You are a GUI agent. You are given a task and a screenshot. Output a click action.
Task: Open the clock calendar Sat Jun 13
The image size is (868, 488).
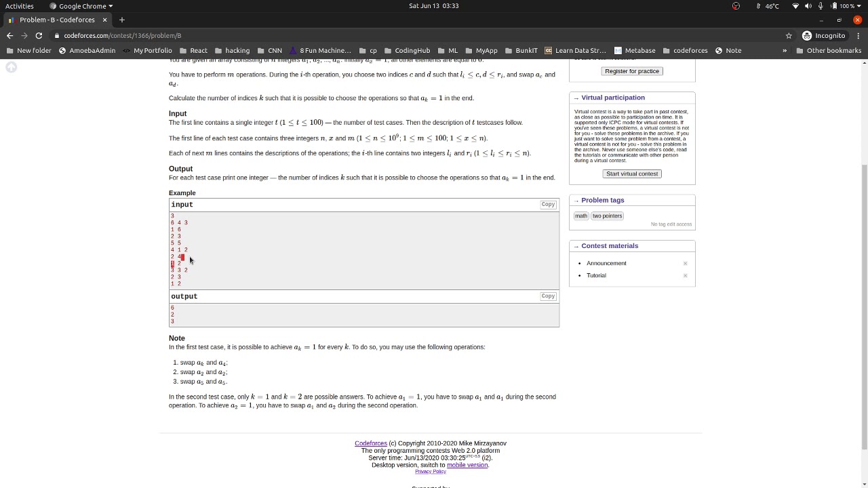coord(433,6)
